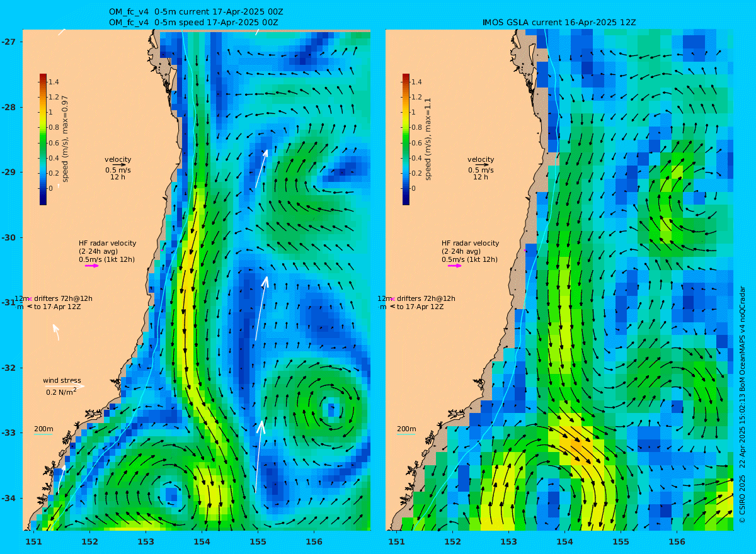Click the 'wind stress' label
This screenshot has height=554, width=756.
[x=62, y=380]
